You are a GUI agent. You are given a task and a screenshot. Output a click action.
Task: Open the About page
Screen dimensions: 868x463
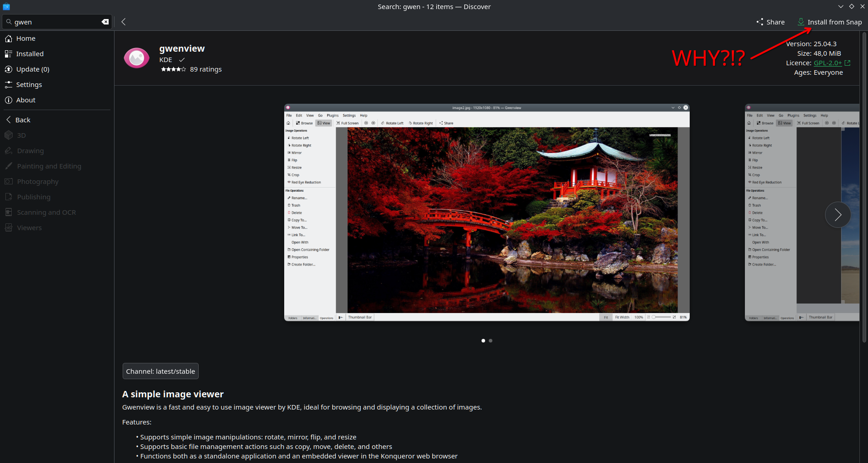click(x=26, y=100)
